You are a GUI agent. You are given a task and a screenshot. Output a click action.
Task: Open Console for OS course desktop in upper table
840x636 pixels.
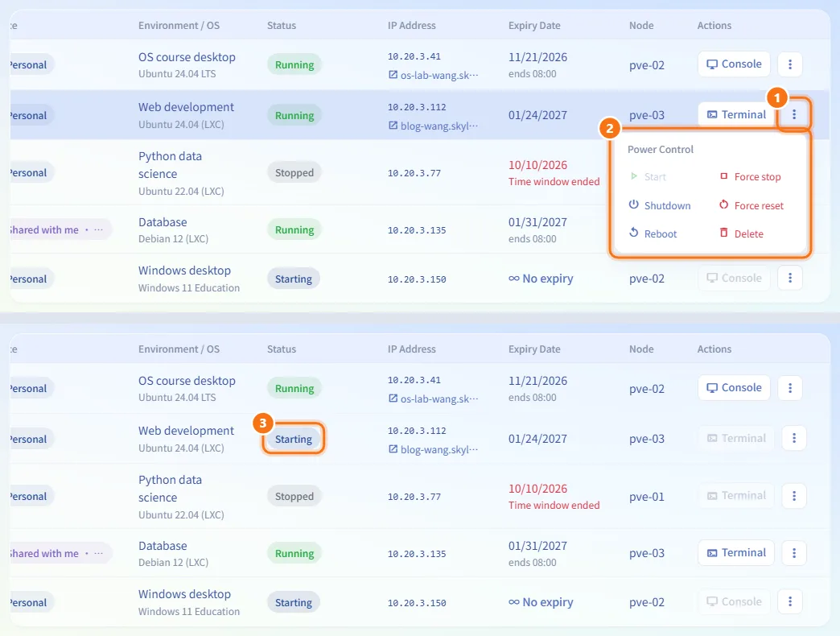click(x=734, y=64)
